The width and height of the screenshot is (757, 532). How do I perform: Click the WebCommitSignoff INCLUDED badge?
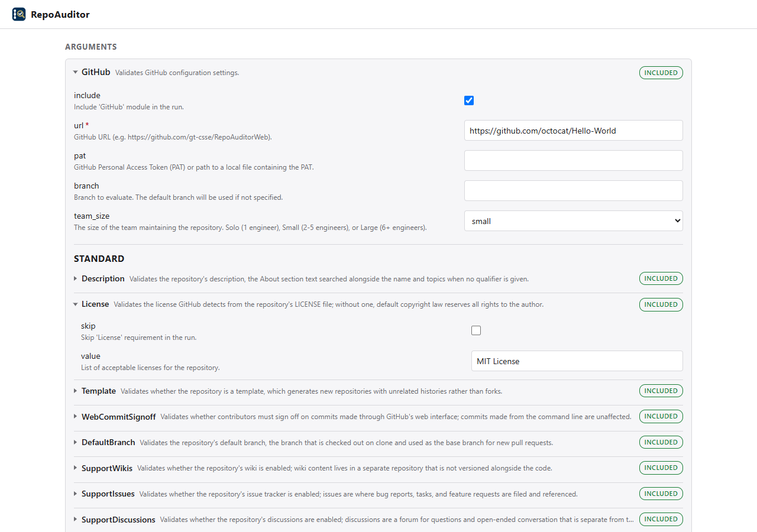tap(661, 417)
